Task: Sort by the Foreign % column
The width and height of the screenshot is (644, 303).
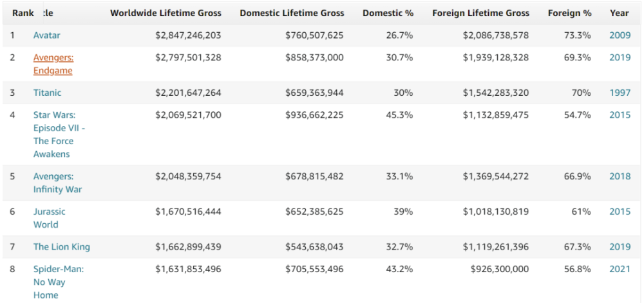Action: tap(569, 13)
